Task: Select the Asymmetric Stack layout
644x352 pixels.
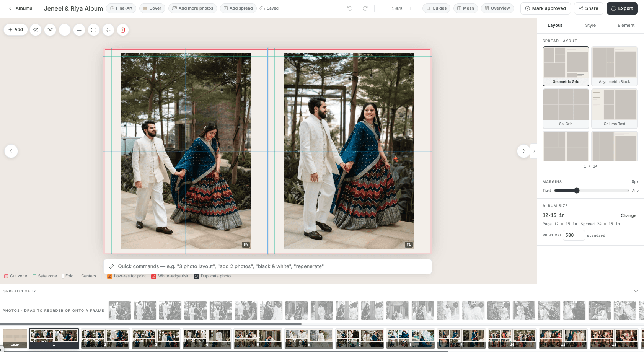Action: tap(615, 67)
